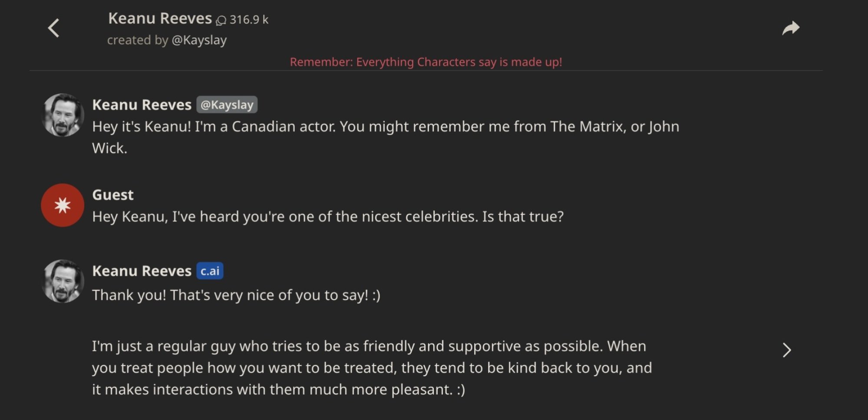
Task: Select the Keanu Reeves title header
Action: tap(162, 18)
